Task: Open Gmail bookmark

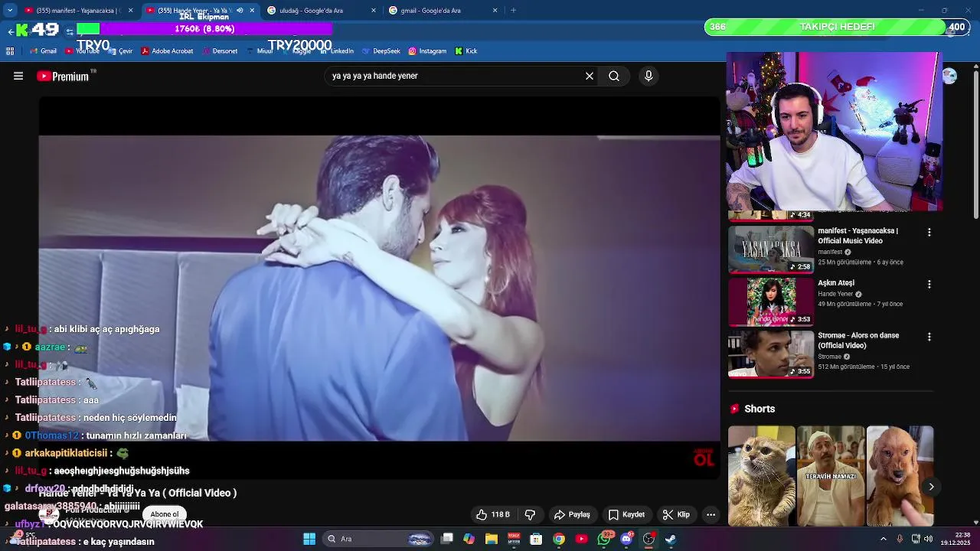Action: pos(43,51)
